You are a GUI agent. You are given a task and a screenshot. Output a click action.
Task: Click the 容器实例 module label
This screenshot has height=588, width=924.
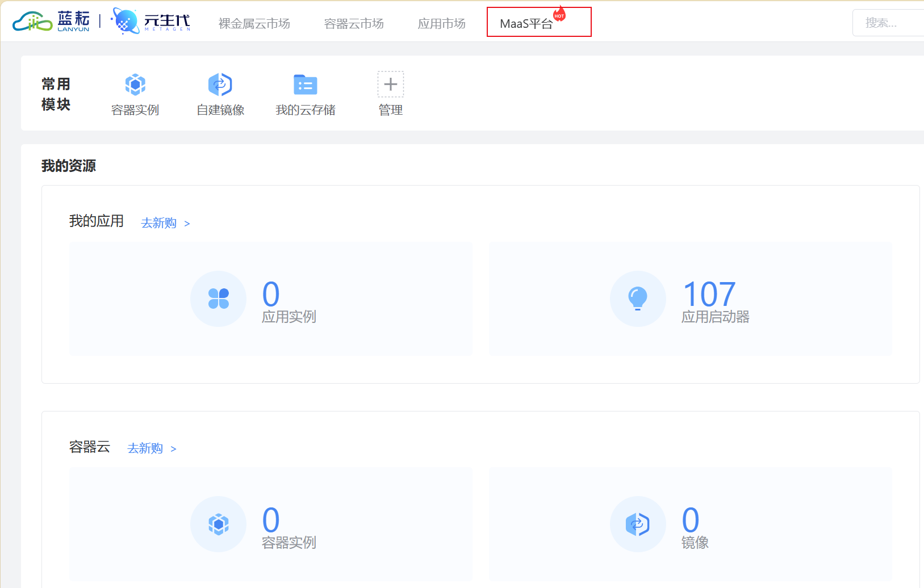pyautogui.click(x=135, y=110)
